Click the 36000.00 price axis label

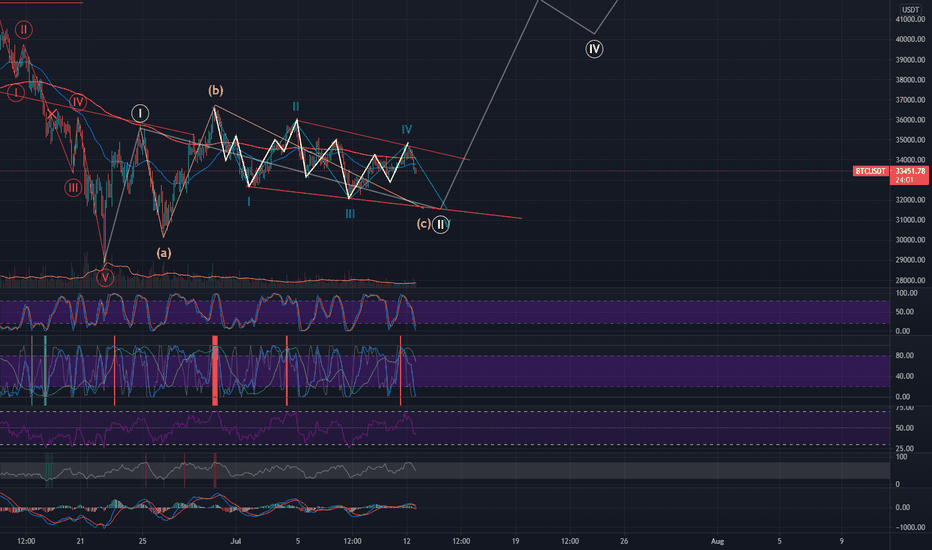[910, 120]
